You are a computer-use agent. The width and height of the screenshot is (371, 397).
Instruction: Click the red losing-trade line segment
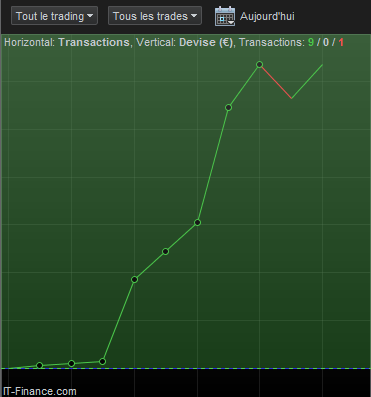pos(276,82)
